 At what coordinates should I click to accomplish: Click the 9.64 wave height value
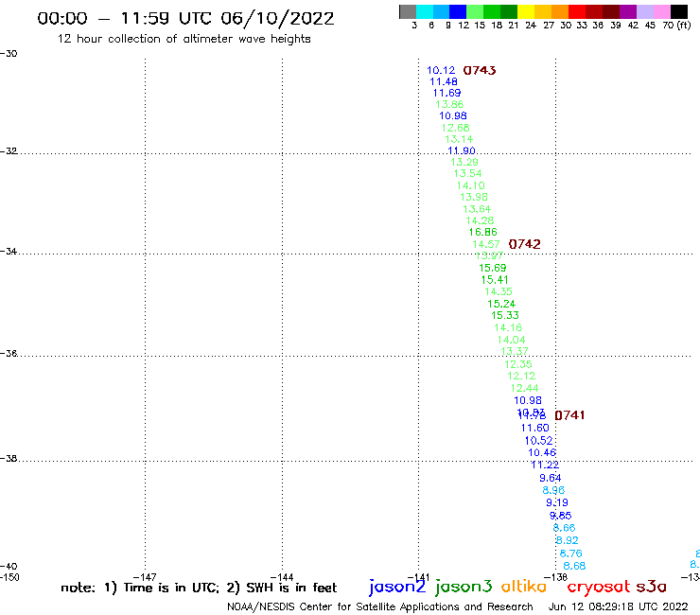coord(551,479)
